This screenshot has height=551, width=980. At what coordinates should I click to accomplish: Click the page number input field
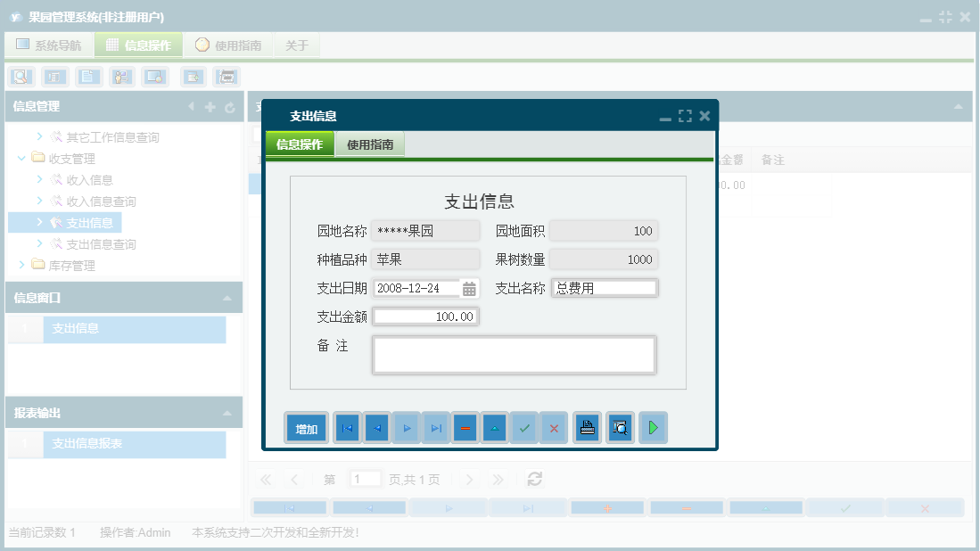pyautogui.click(x=365, y=479)
